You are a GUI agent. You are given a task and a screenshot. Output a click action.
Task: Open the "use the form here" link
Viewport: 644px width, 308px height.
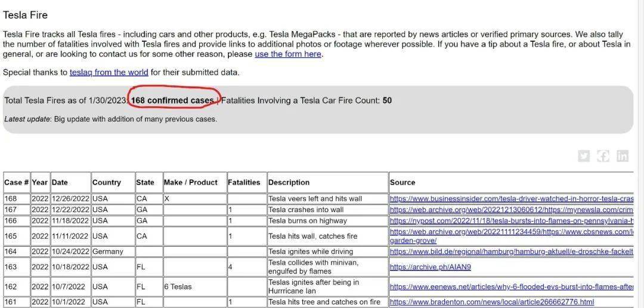click(x=288, y=54)
